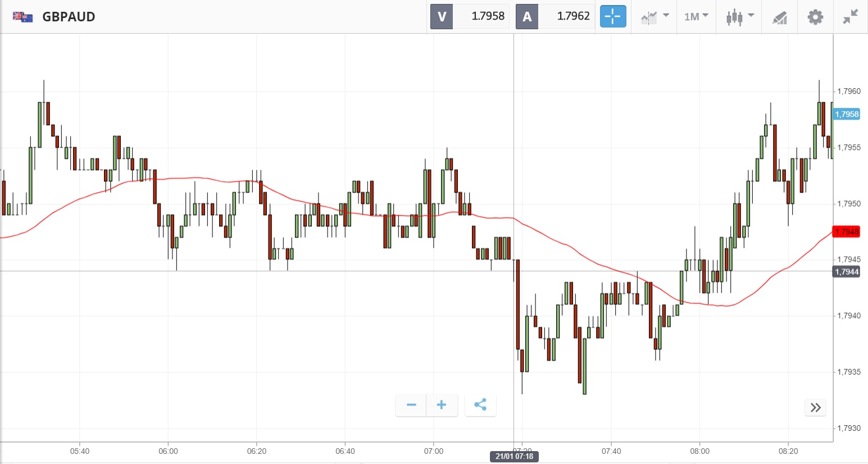
Task: Open chart settings gear
Action: (815, 17)
